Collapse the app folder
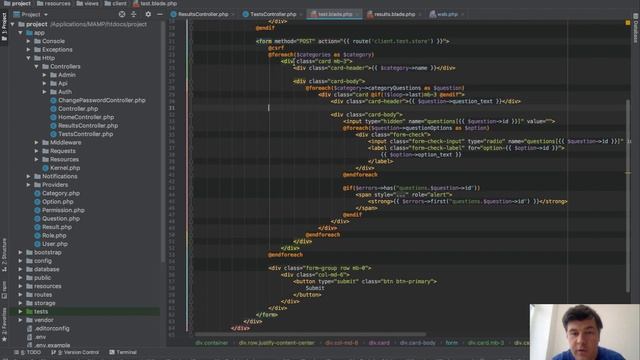The height and width of the screenshot is (360, 640). tap(20, 33)
